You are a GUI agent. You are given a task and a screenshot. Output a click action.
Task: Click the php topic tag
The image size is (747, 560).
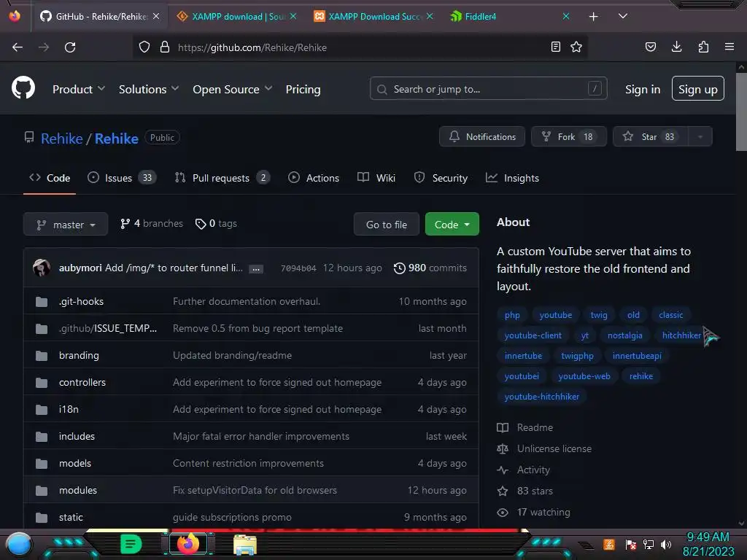(512, 315)
